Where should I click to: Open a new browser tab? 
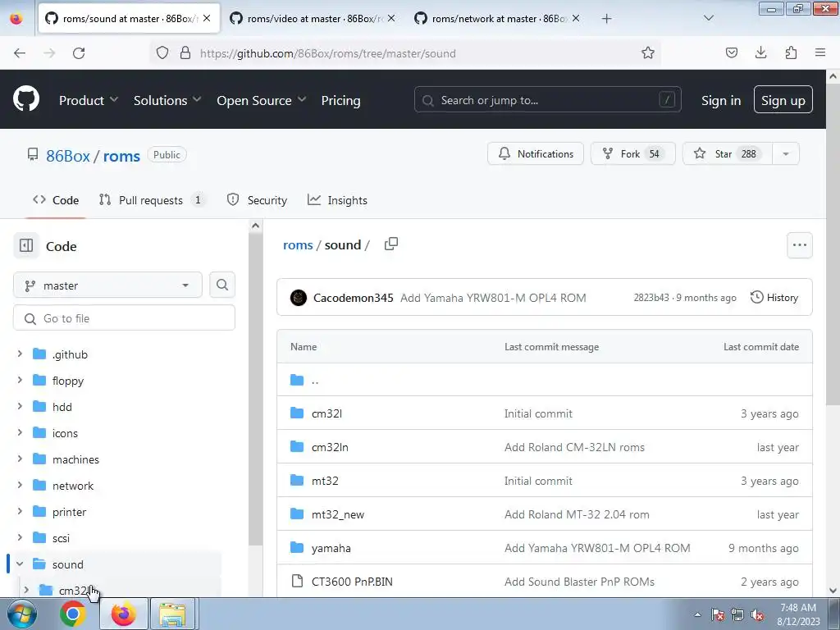pos(606,19)
